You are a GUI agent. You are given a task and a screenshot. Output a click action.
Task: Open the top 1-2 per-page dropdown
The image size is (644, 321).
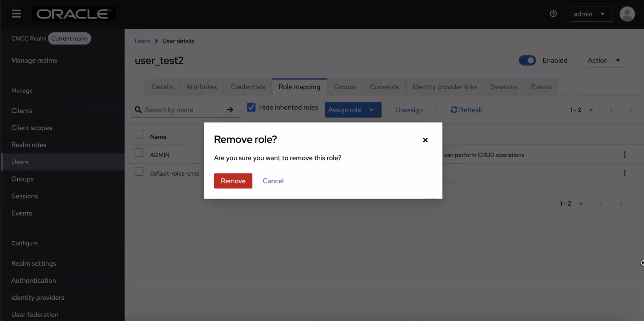[581, 110]
